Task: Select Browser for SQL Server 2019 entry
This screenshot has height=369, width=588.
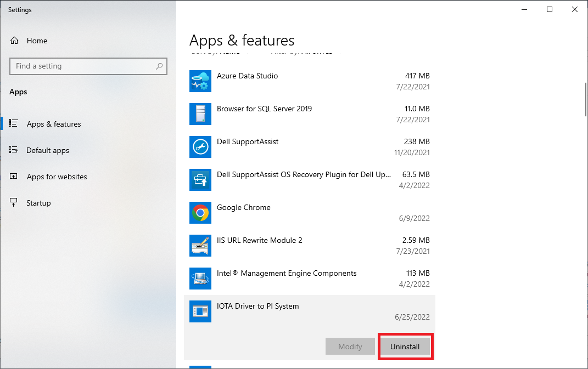Action: tap(265, 109)
